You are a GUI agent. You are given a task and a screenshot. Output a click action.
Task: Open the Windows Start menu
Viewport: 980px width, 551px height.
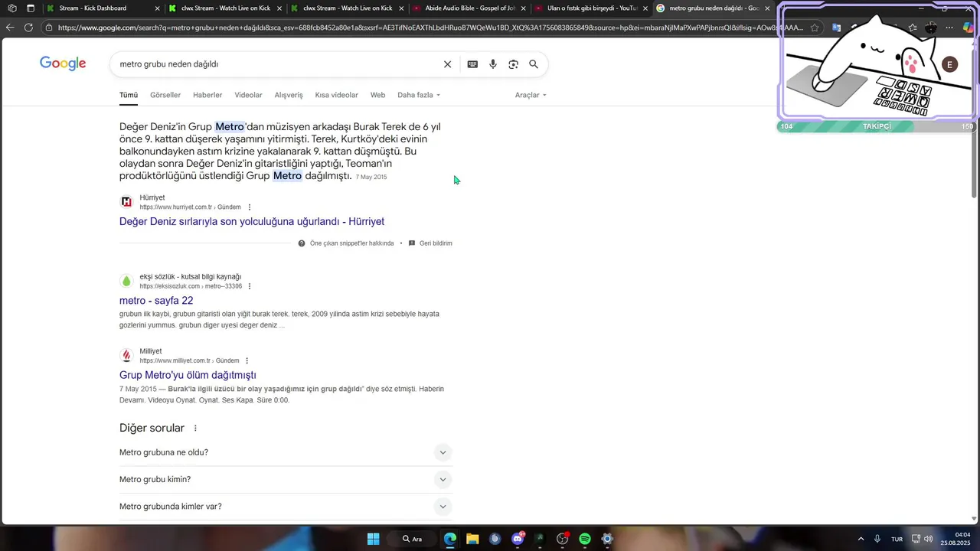point(373,539)
